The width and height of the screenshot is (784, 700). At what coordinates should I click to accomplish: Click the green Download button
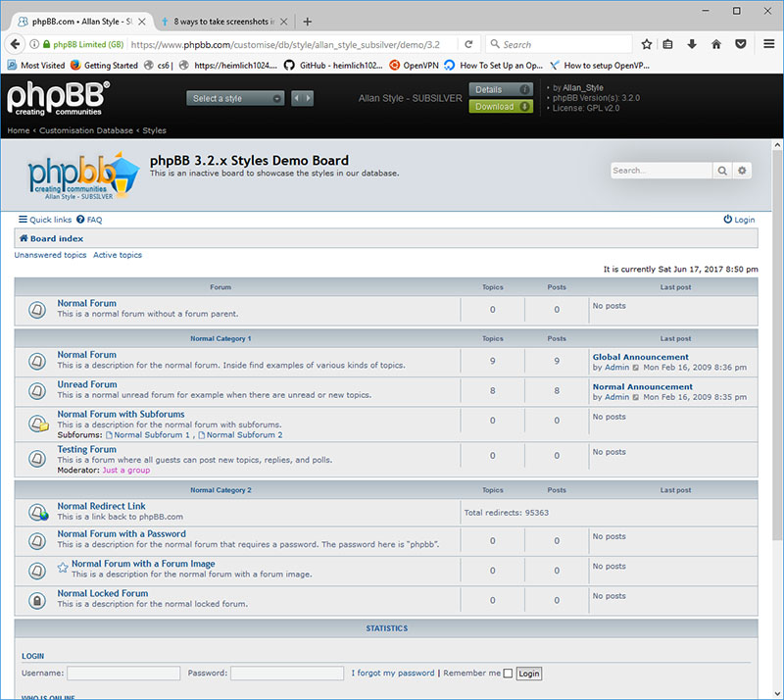click(x=501, y=107)
